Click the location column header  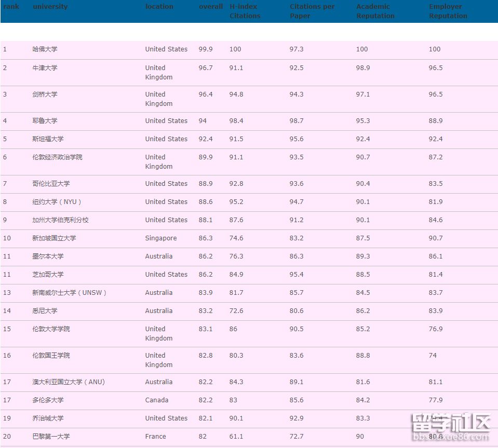coord(159,7)
